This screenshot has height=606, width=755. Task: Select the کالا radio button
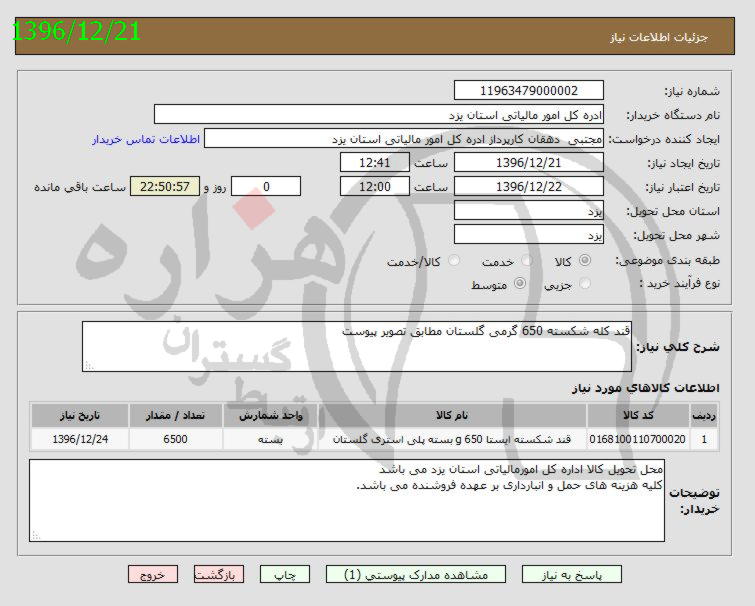(585, 260)
